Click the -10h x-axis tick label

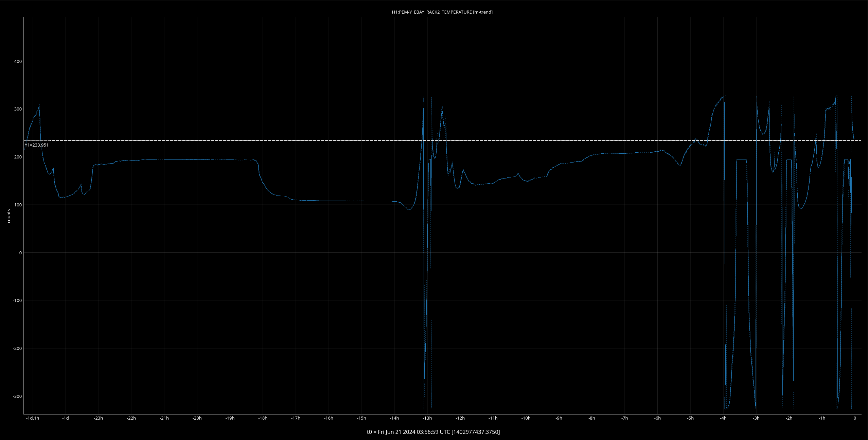coord(526,418)
